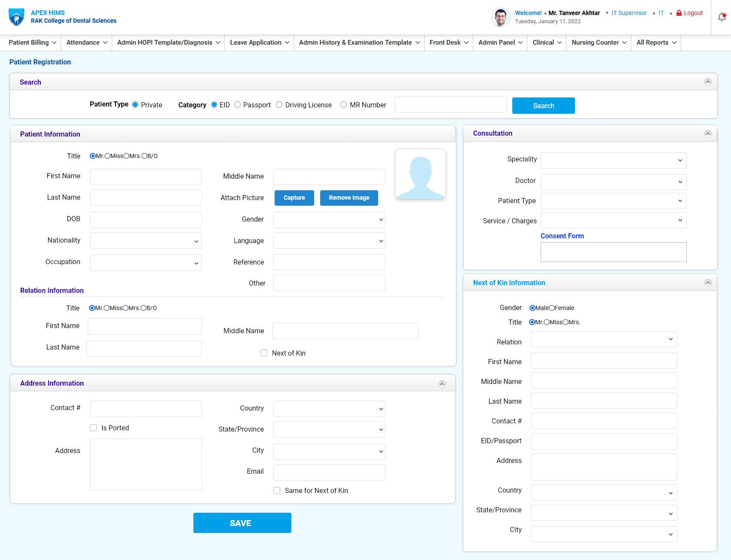The width and height of the screenshot is (731, 560).
Task: Click the Capture picture button
Action: pos(294,198)
